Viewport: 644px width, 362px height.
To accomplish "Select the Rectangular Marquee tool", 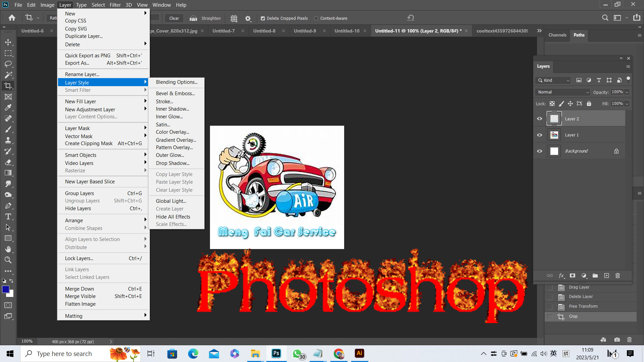I will tap(8, 53).
